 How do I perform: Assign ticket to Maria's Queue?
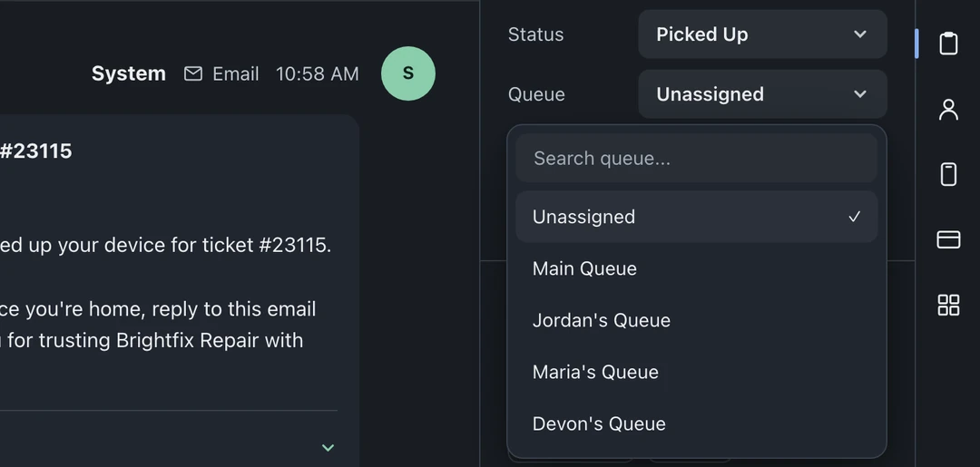pyautogui.click(x=696, y=372)
